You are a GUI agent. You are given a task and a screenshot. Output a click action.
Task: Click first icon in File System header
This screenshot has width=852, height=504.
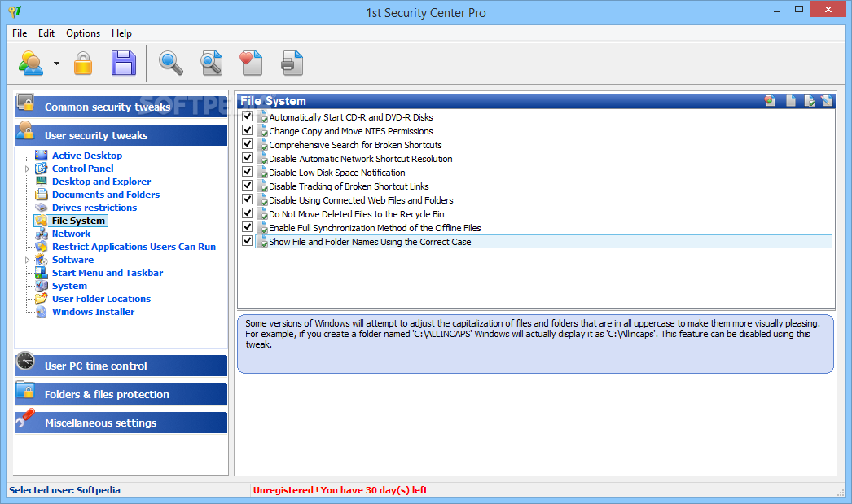pos(770,100)
